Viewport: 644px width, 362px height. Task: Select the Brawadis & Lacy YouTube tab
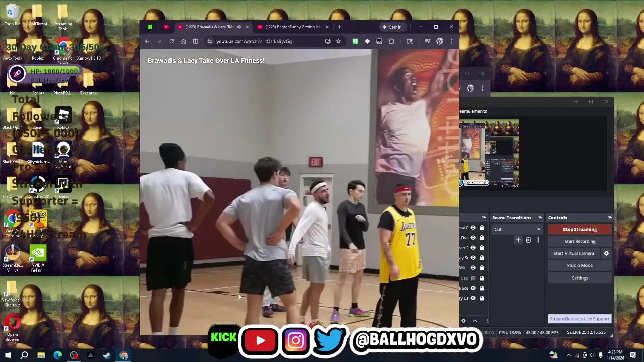coord(209,27)
